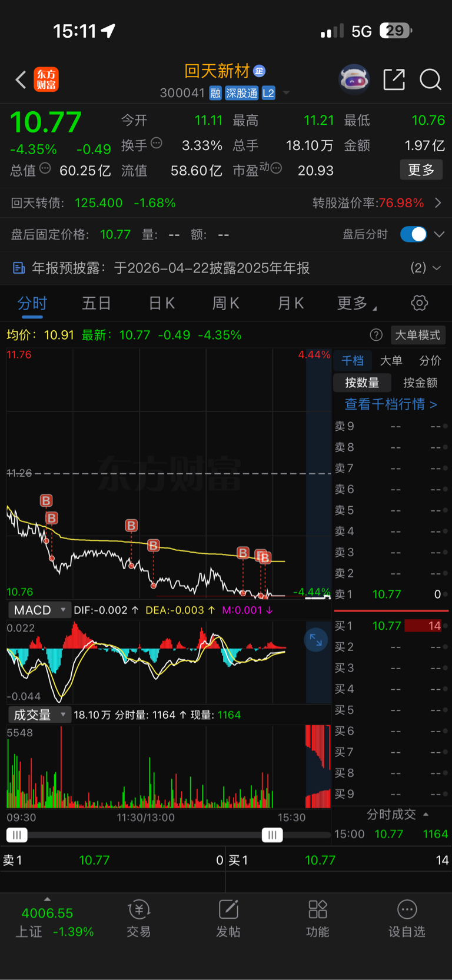Tap the 大单模式 button
The image size is (452, 980).
[417, 335]
